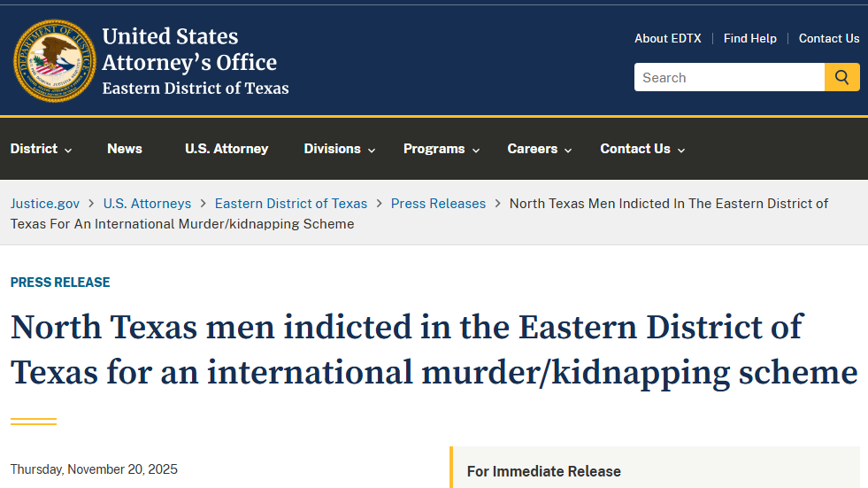
Task: Click the press release headline text
Action: [434, 350]
